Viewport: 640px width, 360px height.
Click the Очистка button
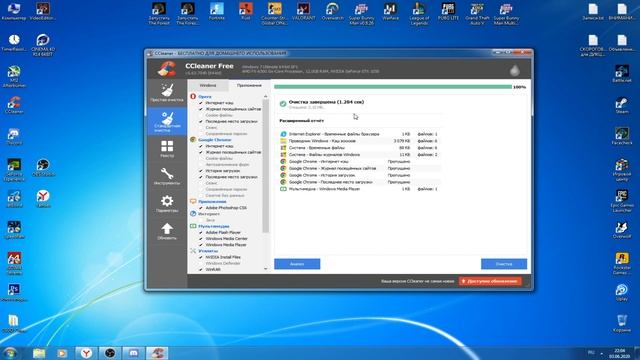point(504,264)
